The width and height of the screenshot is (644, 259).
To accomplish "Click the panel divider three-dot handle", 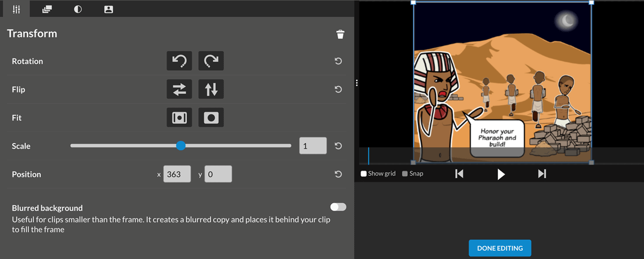I will (x=357, y=83).
